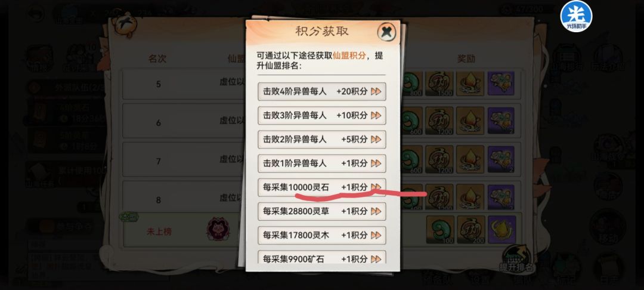Go to 击败2阶异兽 arrow icon
The image size is (644, 290).
[x=376, y=140]
